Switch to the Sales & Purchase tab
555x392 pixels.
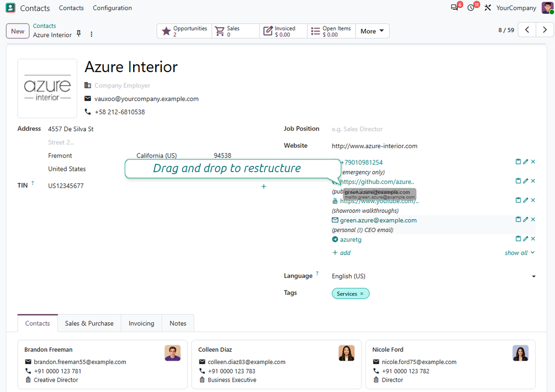click(89, 323)
